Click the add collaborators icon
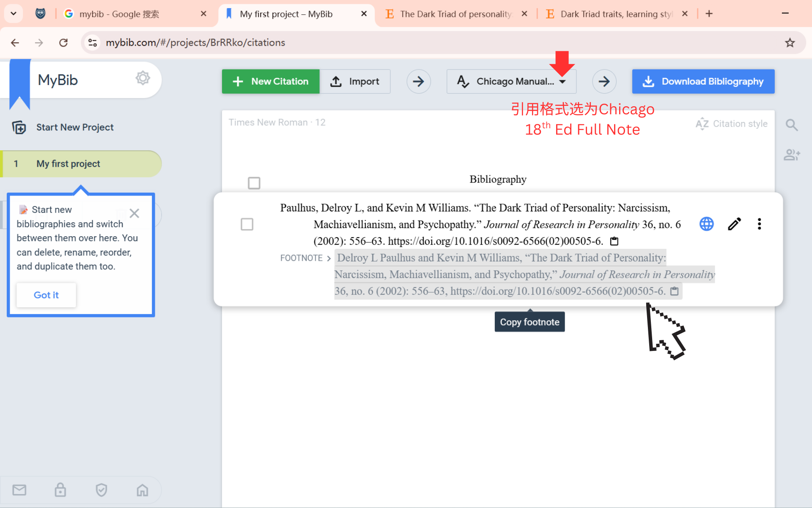812x508 pixels. coord(791,155)
